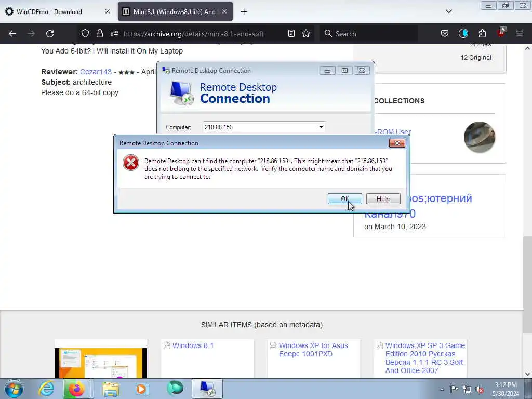Minimize the Remote Desktop Connection window
This screenshot has width=532, height=399.
point(327,71)
